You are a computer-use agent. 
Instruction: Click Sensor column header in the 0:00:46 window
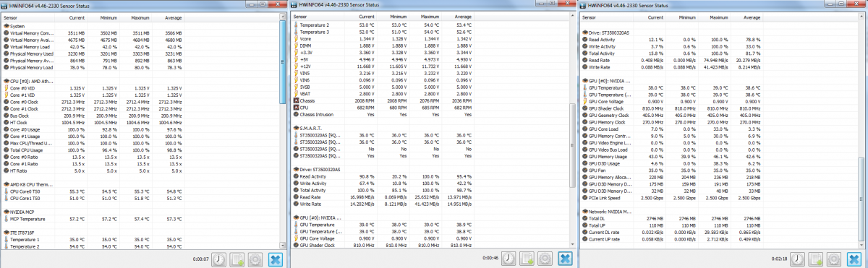pyautogui.click(x=317, y=16)
